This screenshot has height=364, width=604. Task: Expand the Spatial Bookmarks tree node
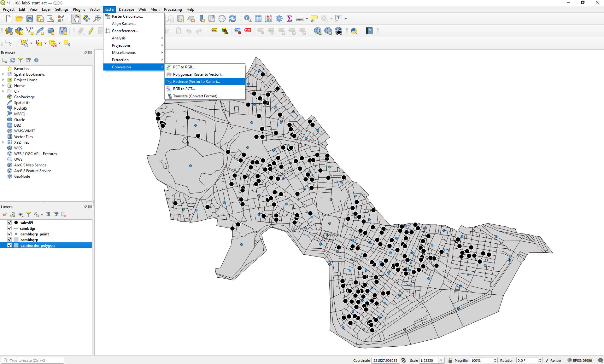(3, 74)
